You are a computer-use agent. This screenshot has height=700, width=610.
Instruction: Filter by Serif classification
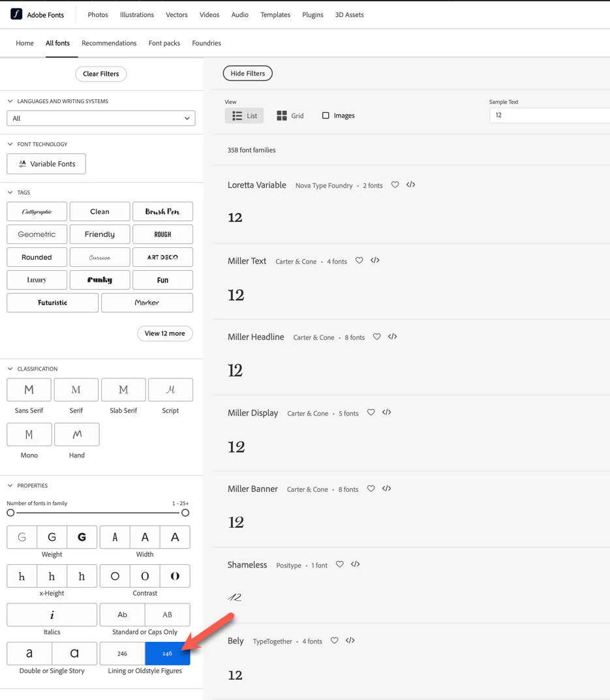click(76, 389)
